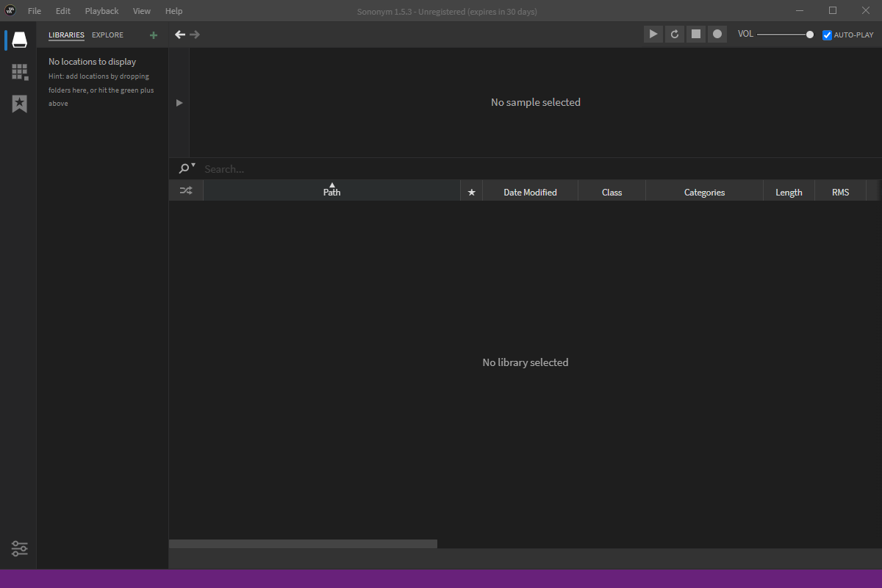This screenshot has width=882, height=588.
Task: Sort by the Date Modified column
Action: click(x=530, y=193)
